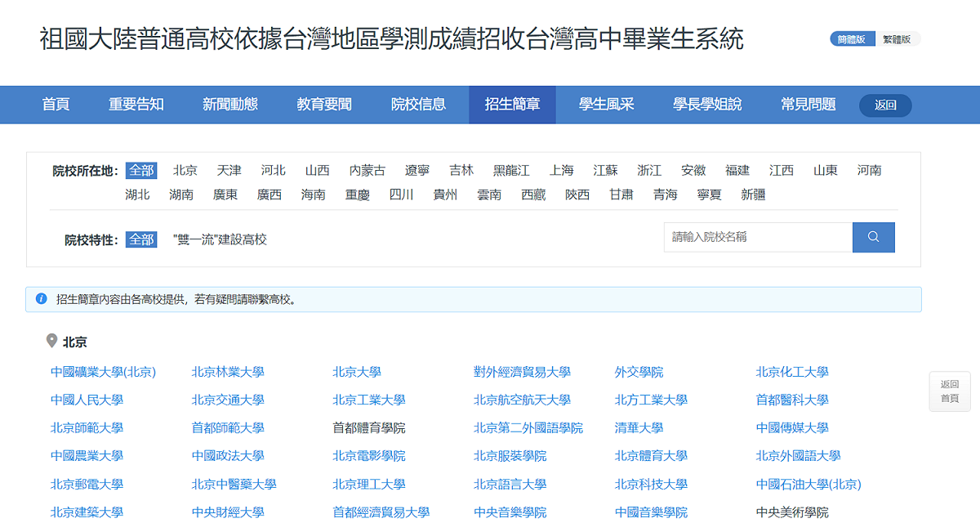980x523 pixels.
Task: Open 北京理工大學 link
Action: 369,484
